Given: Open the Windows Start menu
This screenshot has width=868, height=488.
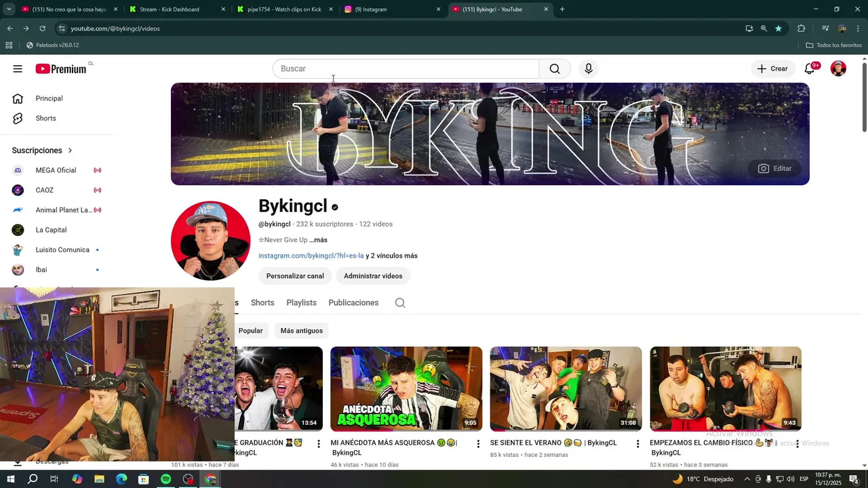Looking at the screenshot, I should tap(10, 479).
